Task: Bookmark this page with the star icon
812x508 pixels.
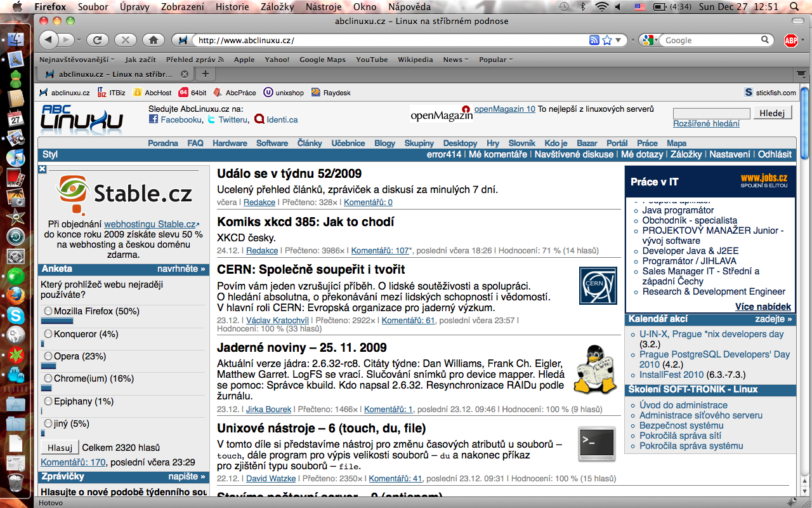Action: tap(607, 40)
